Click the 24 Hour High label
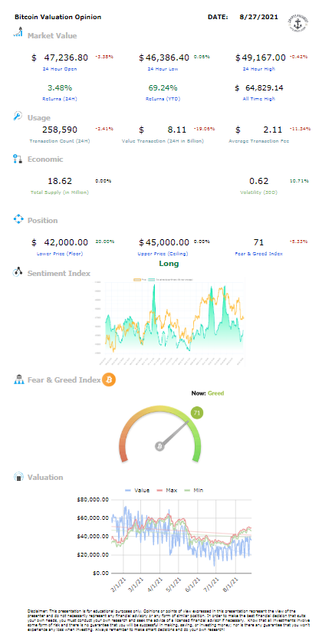 [259, 68]
